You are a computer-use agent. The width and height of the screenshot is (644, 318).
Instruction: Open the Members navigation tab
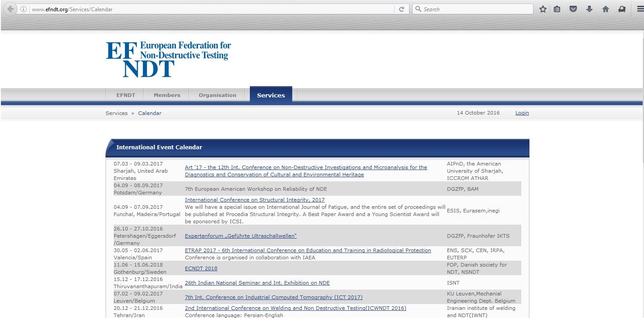click(x=167, y=95)
